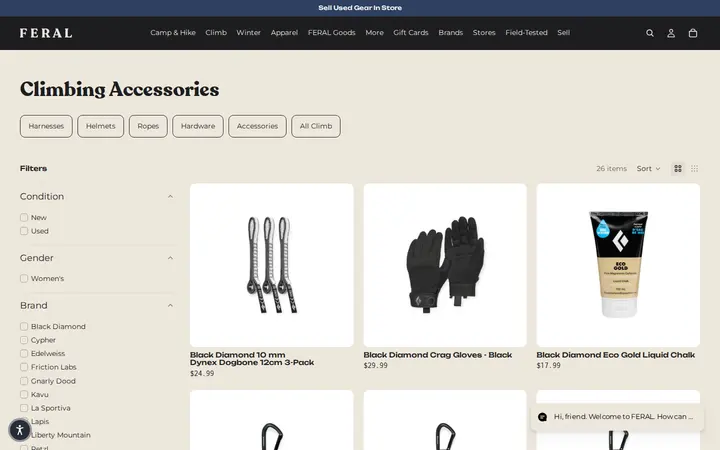
Task: Check the Black Diamond brand filter
Action: point(24,326)
